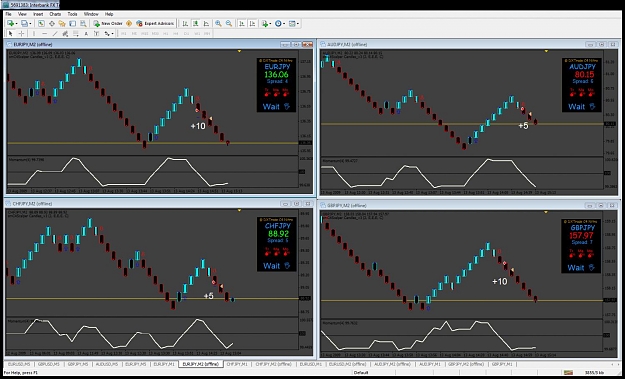Viewport: 625px width, 379px height.
Task: Toggle Auto Scroll on the chart
Action: (x=242, y=24)
